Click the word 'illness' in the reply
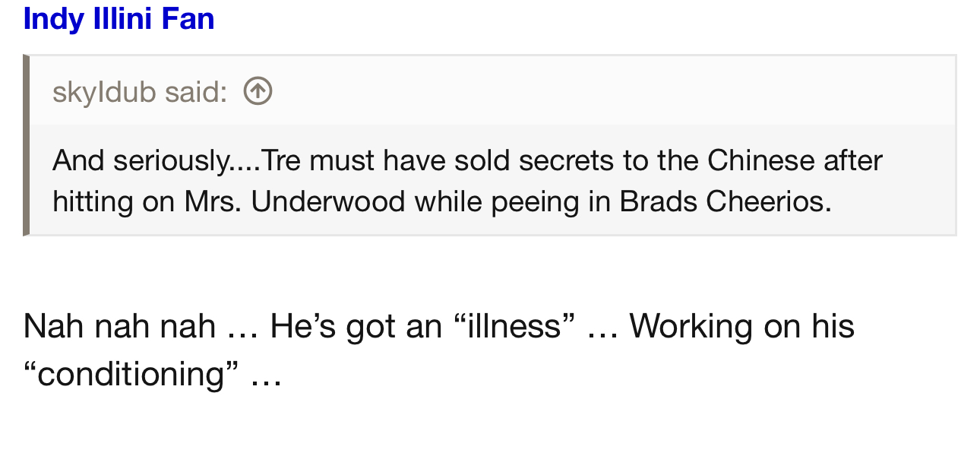 click(x=515, y=326)
